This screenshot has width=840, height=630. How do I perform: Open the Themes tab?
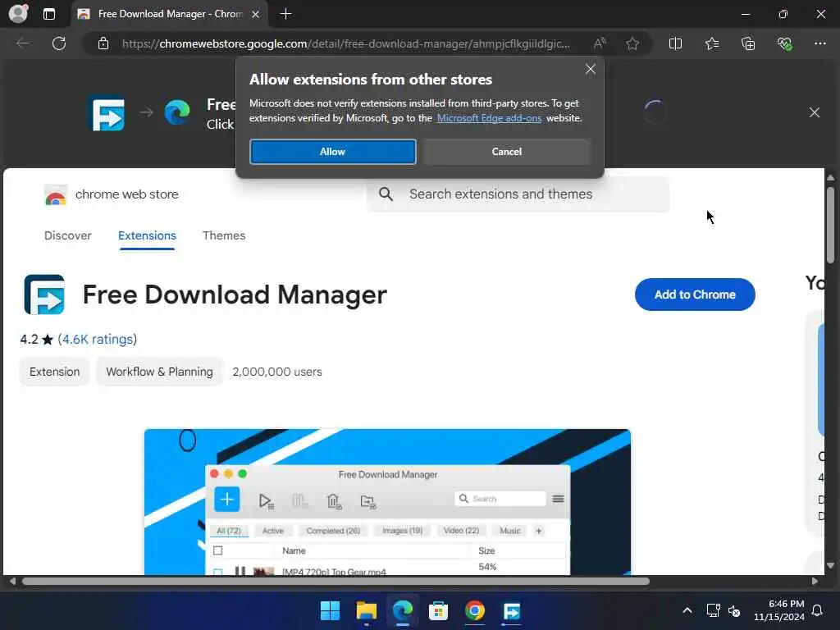224,235
